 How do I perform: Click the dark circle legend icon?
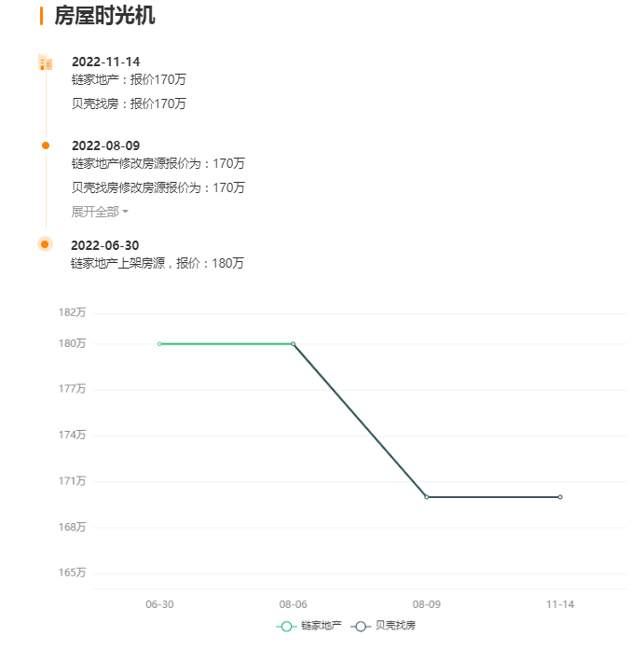[361, 627]
